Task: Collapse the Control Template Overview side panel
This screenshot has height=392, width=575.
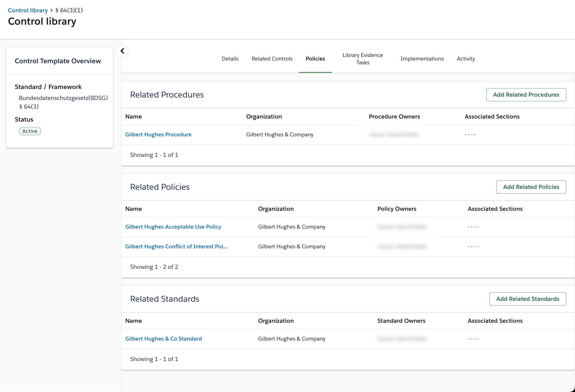Action: (122, 51)
